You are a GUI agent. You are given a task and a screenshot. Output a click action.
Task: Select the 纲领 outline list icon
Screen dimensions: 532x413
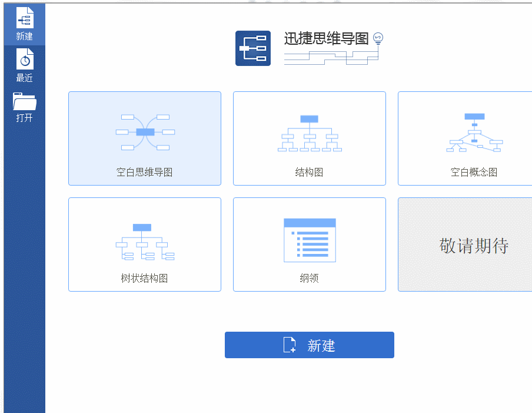point(310,240)
